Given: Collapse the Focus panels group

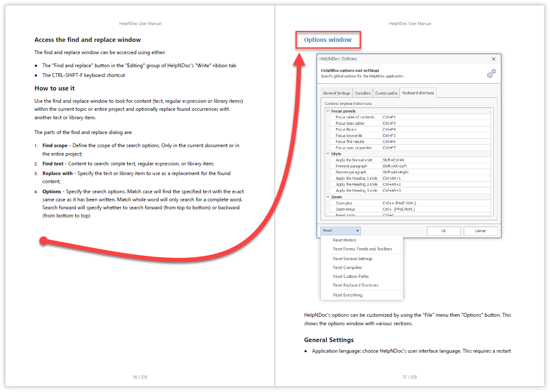Looking at the screenshot, I should point(328,111).
